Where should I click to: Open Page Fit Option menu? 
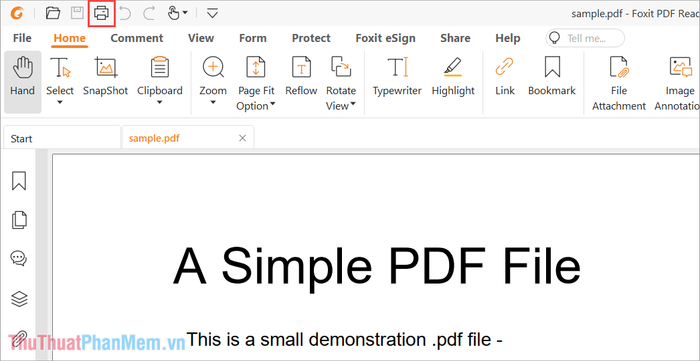[x=256, y=83]
